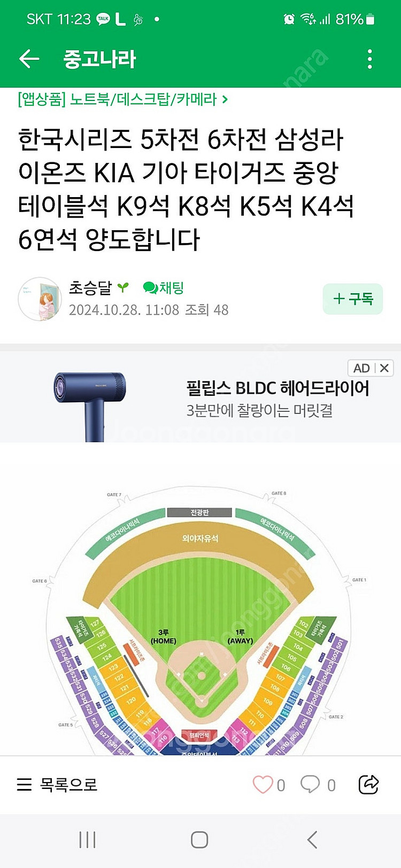The width and height of the screenshot is (401, 868).
Task: Tap the back arrow in the header
Action: point(29,59)
